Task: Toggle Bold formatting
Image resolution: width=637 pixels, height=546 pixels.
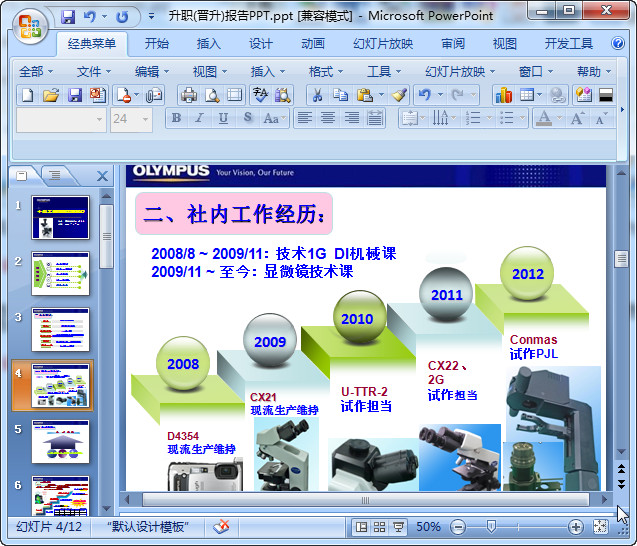Action: [x=176, y=118]
